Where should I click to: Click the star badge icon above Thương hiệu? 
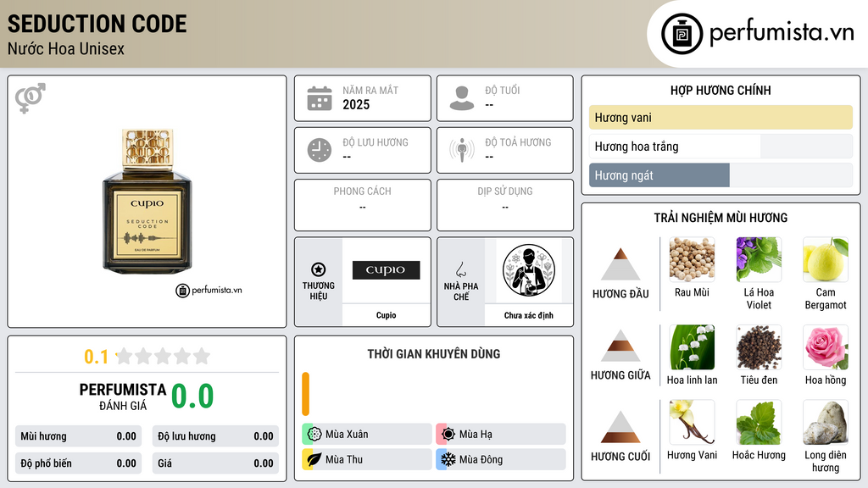click(x=319, y=269)
